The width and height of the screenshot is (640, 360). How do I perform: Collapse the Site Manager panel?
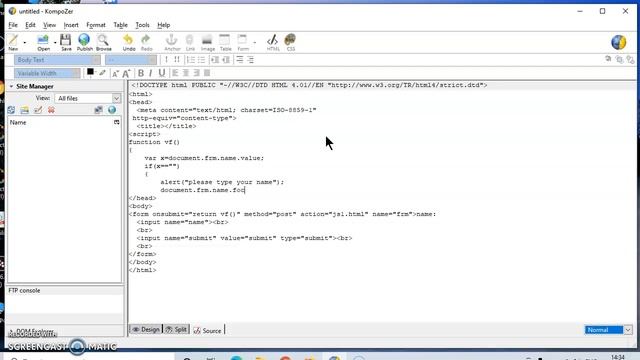point(11,87)
